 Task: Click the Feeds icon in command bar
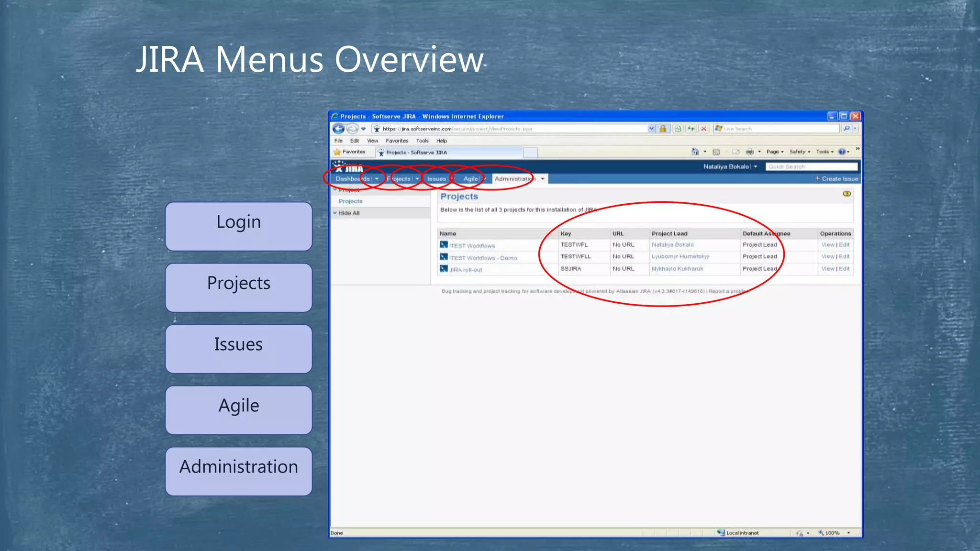(716, 152)
